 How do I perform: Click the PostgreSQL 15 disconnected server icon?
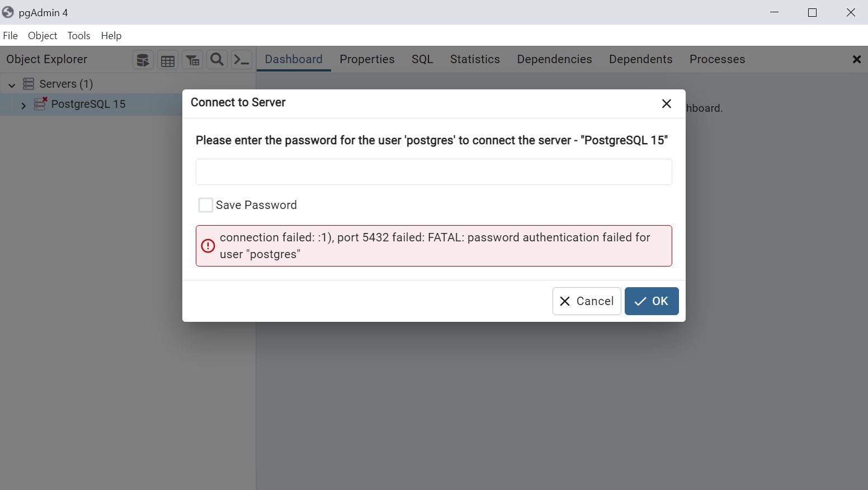pyautogui.click(x=40, y=104)
